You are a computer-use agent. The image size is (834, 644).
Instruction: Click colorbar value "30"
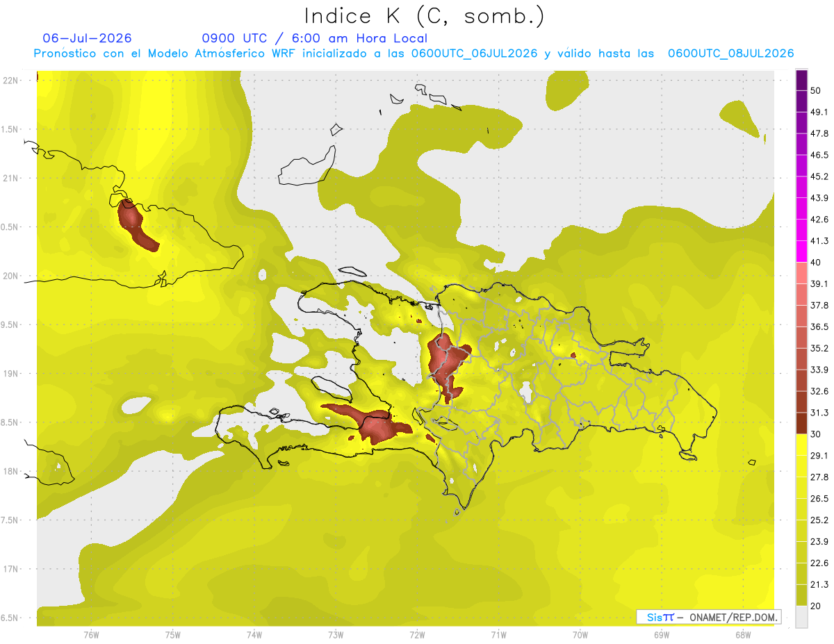click(x=816, y=434)
